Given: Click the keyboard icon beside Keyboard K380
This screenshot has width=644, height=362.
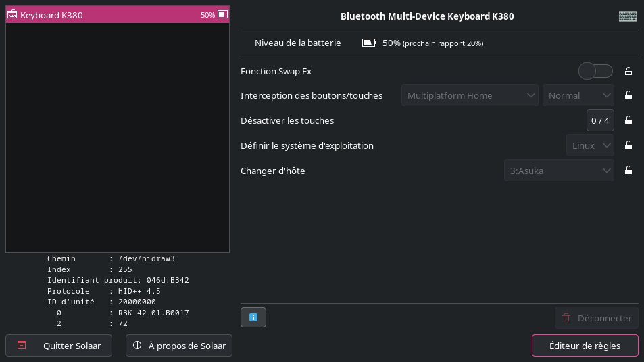Looking at the screenshot, I should tap(12, 15).
